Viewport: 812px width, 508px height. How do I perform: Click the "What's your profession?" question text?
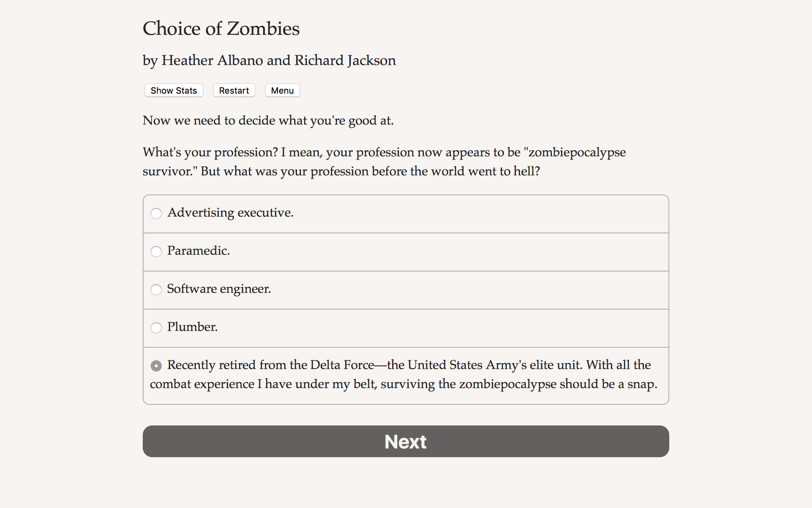click(210, 152)
